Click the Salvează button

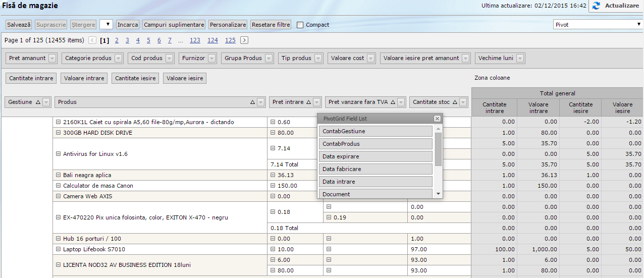point(19,24)
